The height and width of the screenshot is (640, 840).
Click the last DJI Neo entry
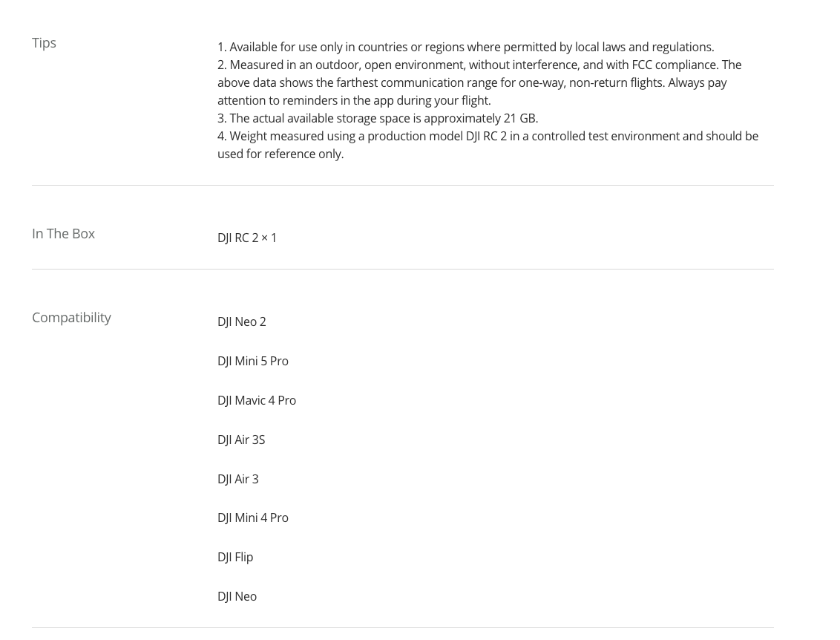(237, 596)
